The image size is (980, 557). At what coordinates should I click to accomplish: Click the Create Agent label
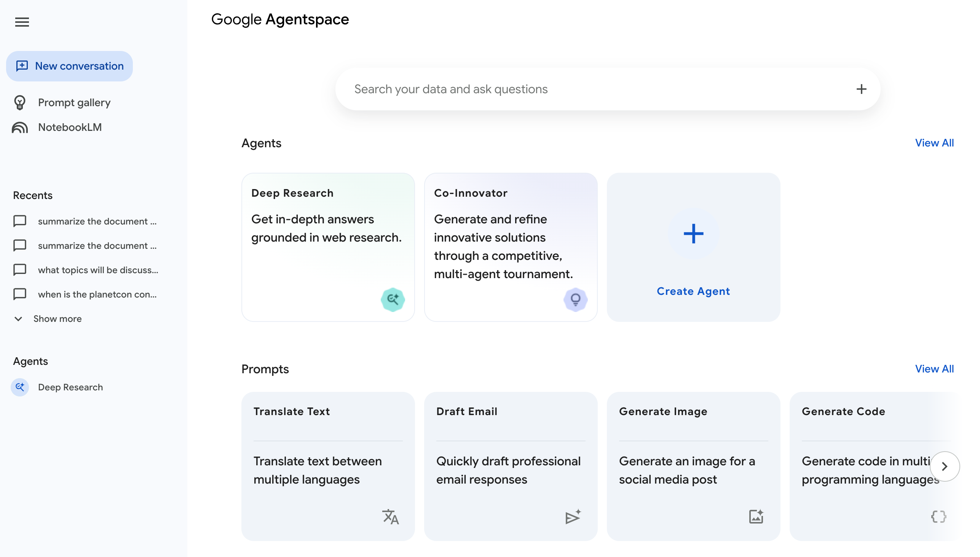click(x=693, y=291)
